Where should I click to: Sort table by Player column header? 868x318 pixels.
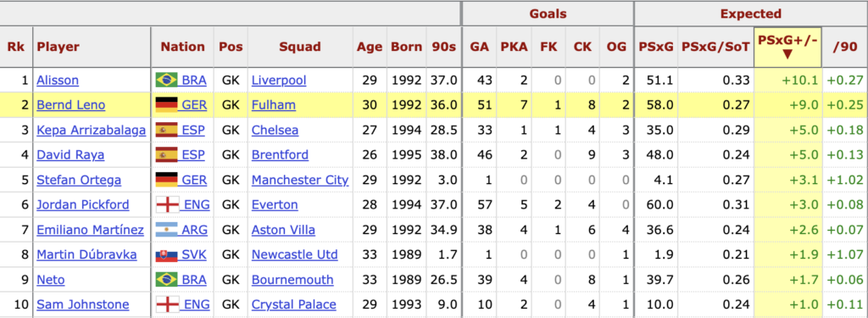(x=58, y=47)
